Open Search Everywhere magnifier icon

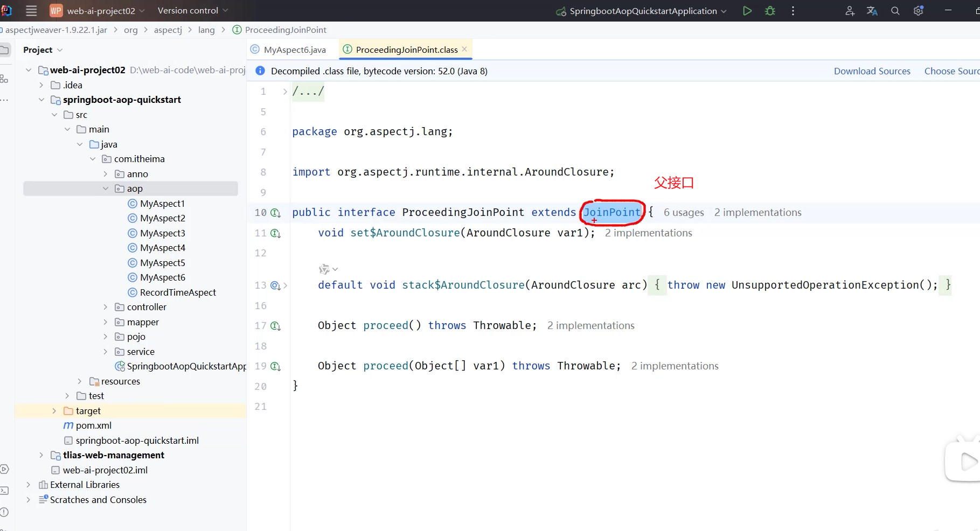[895, 11]
